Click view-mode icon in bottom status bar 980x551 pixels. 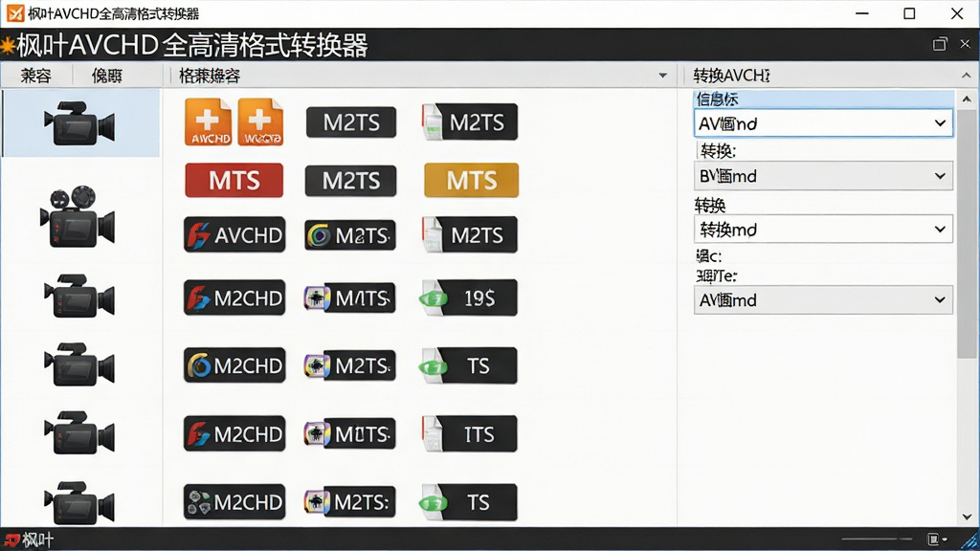point(932,540)
